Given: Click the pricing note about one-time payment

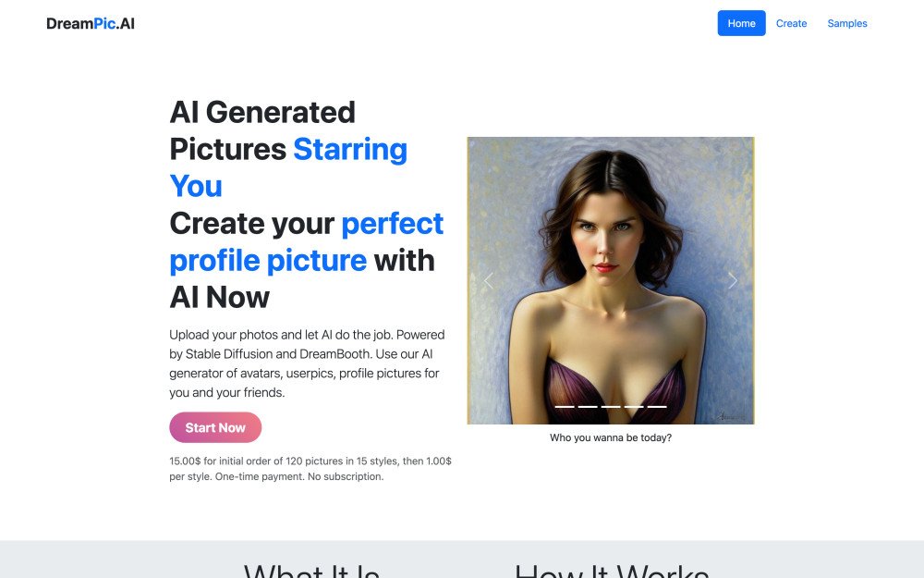Looking at the screenshot, I should 310,469.
